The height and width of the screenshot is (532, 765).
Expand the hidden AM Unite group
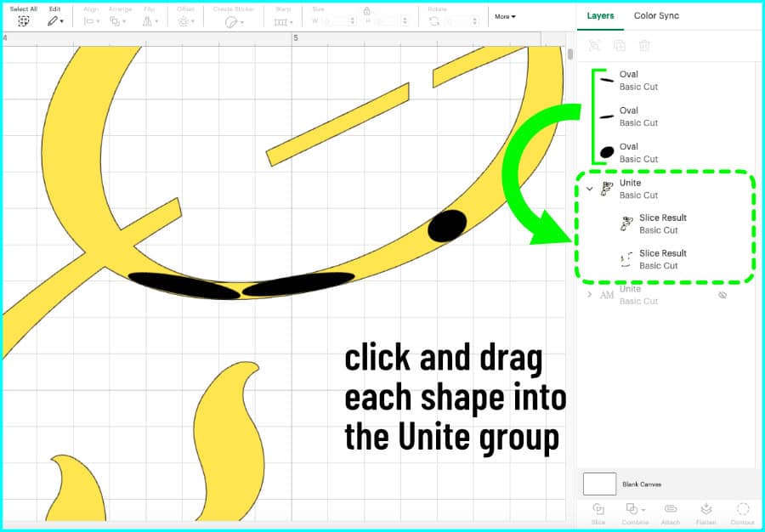pyautogui.click(x=589, y=295)
